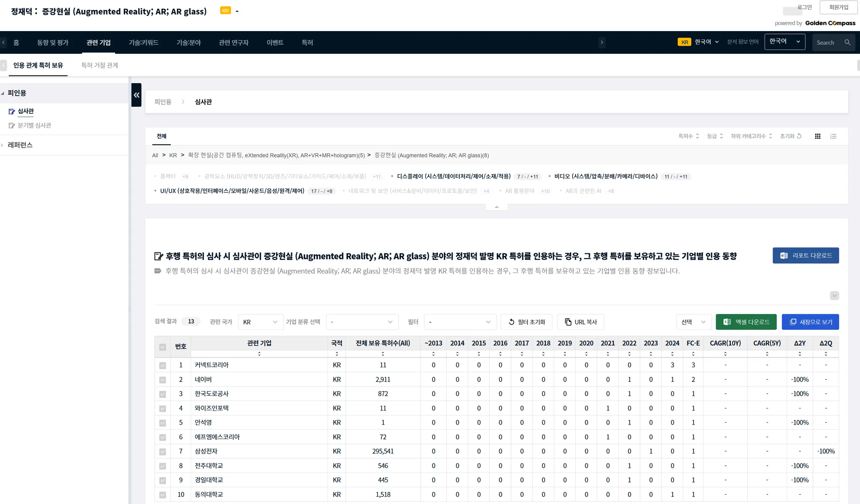Screen dimensions: 860x504
Task: Expand the 레퍼런스 tree section
Action: point(20,145)
